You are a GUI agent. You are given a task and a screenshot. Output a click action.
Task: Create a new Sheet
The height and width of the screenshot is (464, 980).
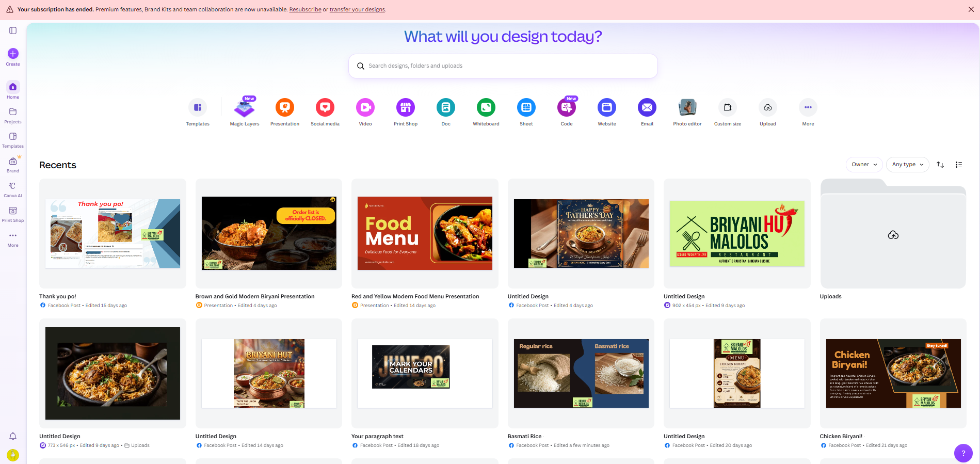526,107
